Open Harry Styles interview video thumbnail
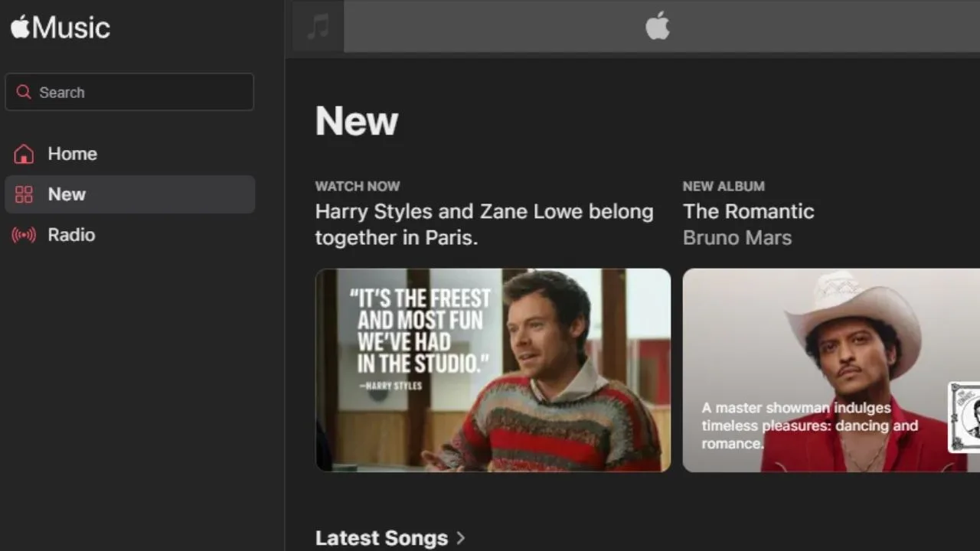Image resolution: width=980 pixels, height=551 pixels. pos(493,370)
